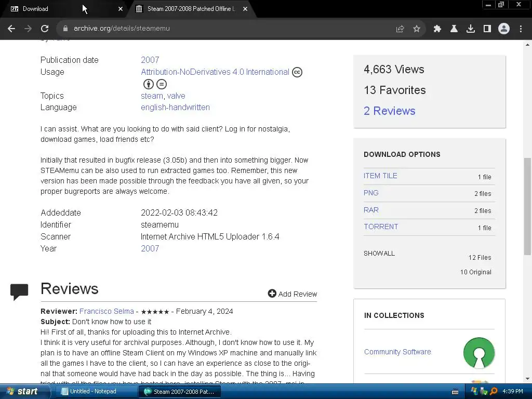Bookmark this page with the star icon
The width and height of the screenshot is (532, 399).
coord(417,29)
